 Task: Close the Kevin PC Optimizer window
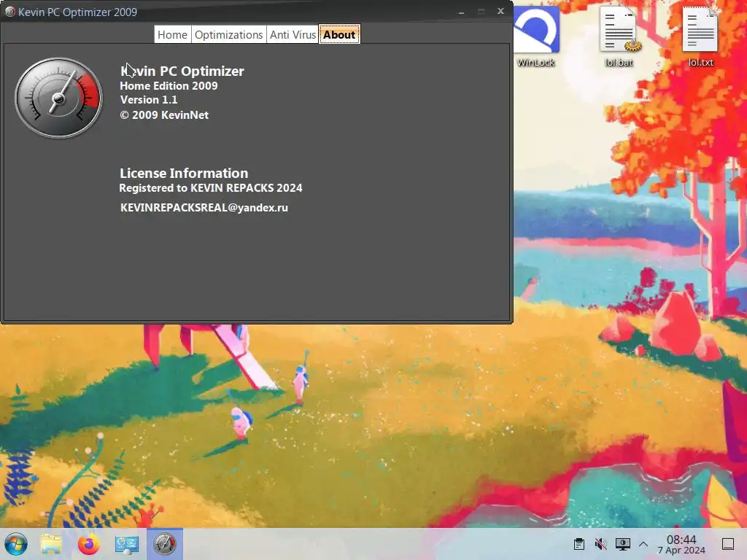500,11
